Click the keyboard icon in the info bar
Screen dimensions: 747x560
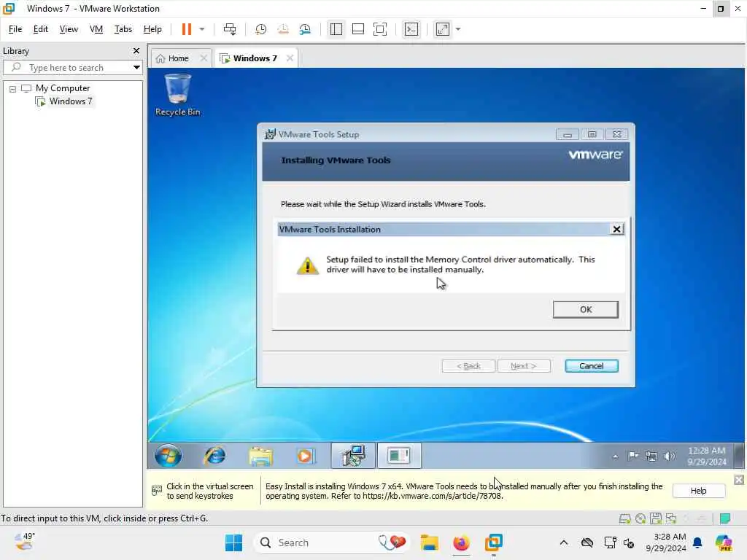156,491
